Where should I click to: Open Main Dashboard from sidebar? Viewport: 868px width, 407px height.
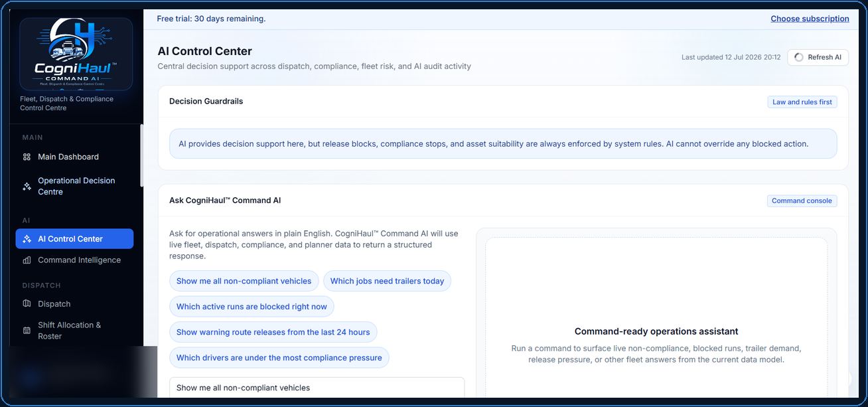(x=74, y=157)
